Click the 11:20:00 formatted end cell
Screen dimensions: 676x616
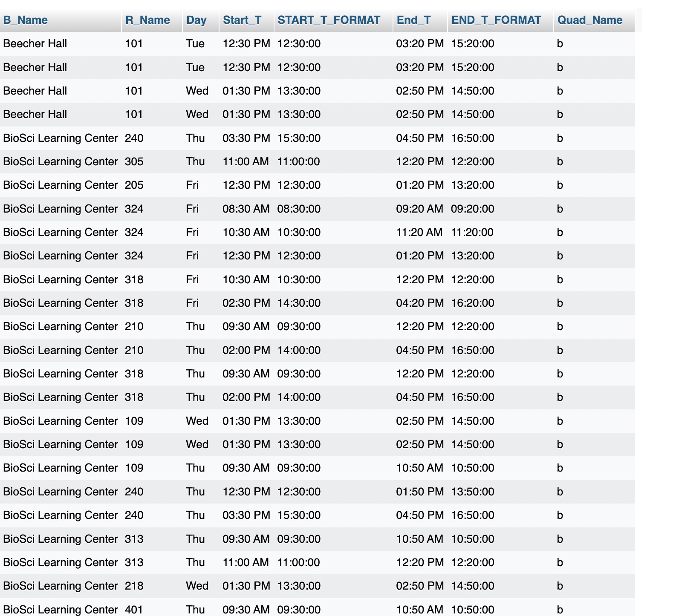(472, 232)
